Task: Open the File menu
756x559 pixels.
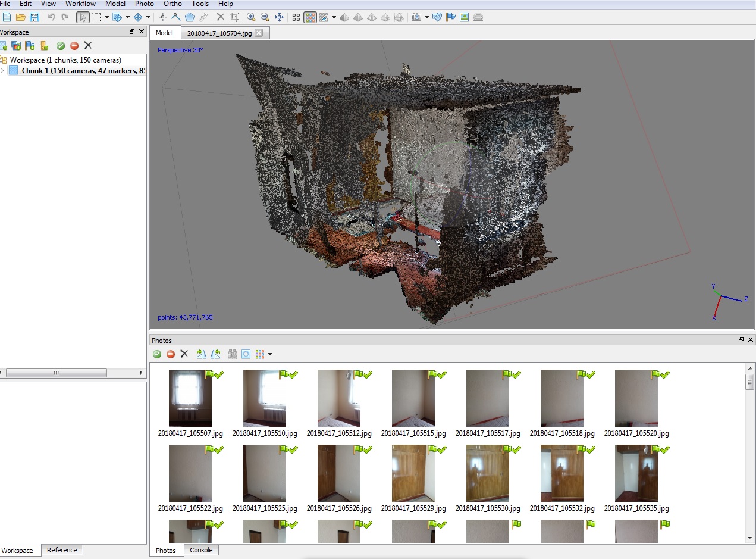Action: [x=5, y=4]
